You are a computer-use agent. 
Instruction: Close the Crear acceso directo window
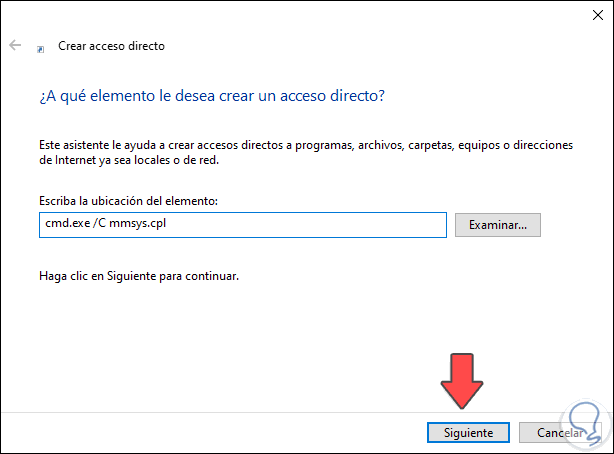click(x=591, y=14)
